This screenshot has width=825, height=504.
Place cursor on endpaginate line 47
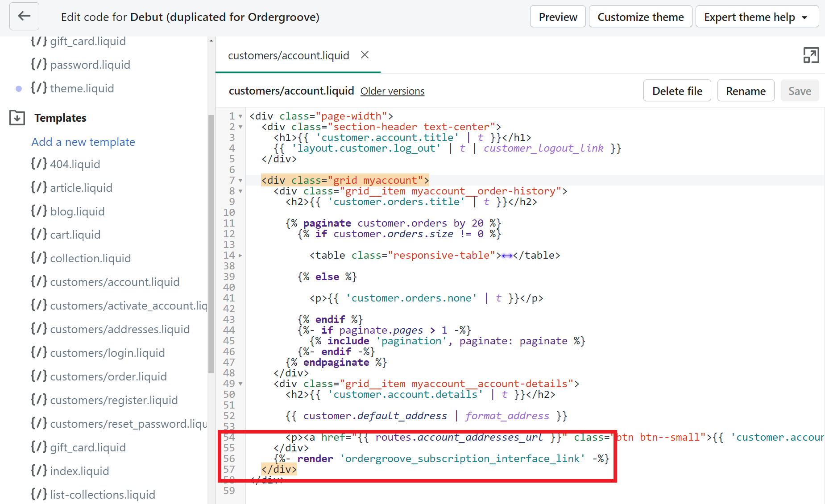click(x=336, y=362)
